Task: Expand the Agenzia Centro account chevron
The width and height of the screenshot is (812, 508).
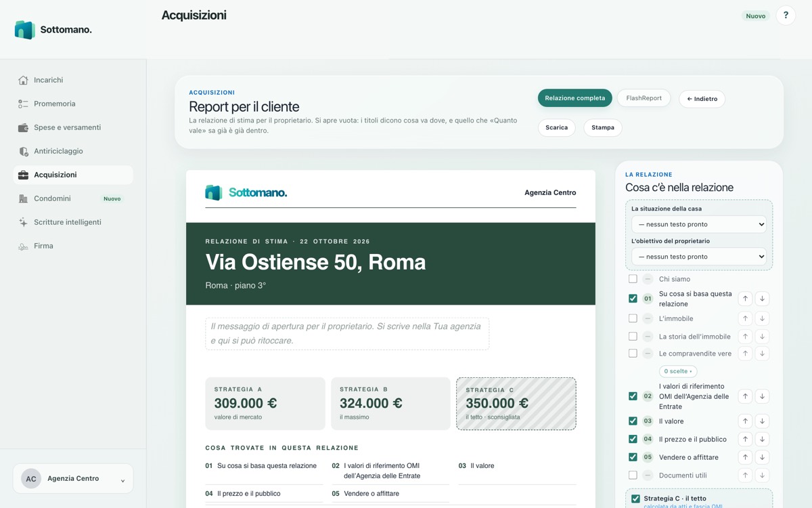Action: (x=122, y=480)
